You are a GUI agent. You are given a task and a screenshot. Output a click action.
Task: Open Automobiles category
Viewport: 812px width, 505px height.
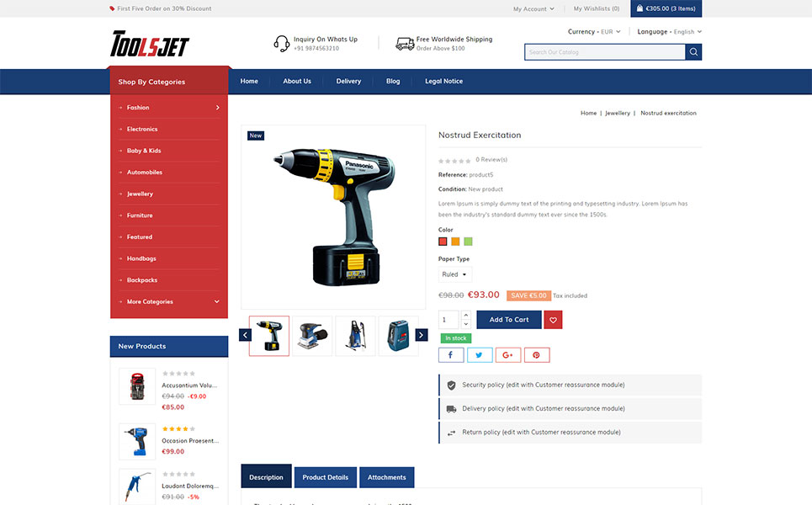[145, 173]
